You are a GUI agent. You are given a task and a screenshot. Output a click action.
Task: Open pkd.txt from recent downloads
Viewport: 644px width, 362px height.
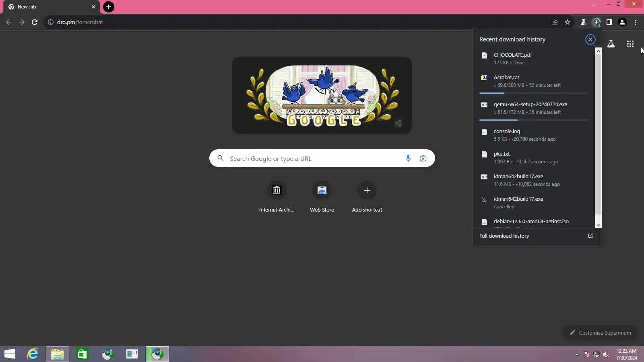pos(535,158)
